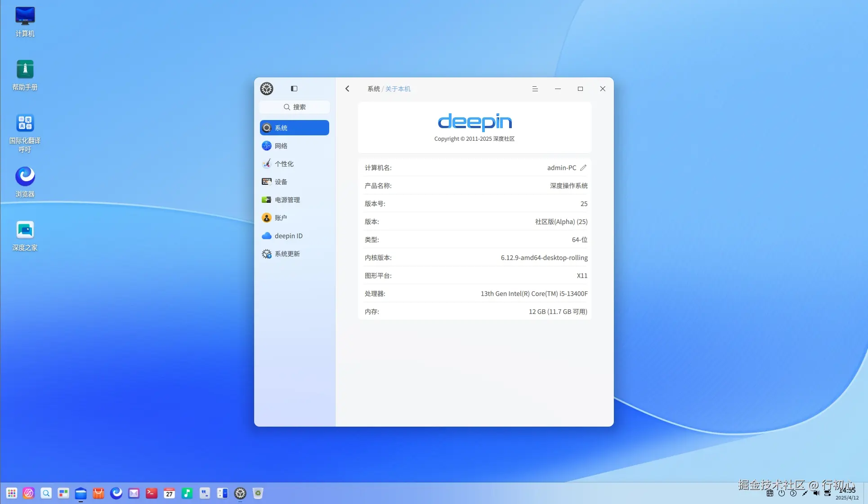868x504 pixels.
Task: Go back with the left arrow button
Action: tap(347, 89)
